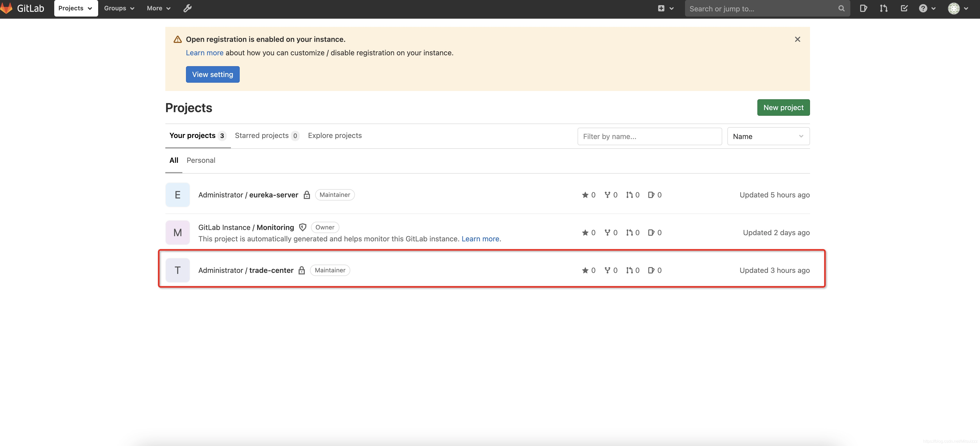The image size is (980, 446).
Task: Open the To-Do list icon
Action: (x=904, y=8)
